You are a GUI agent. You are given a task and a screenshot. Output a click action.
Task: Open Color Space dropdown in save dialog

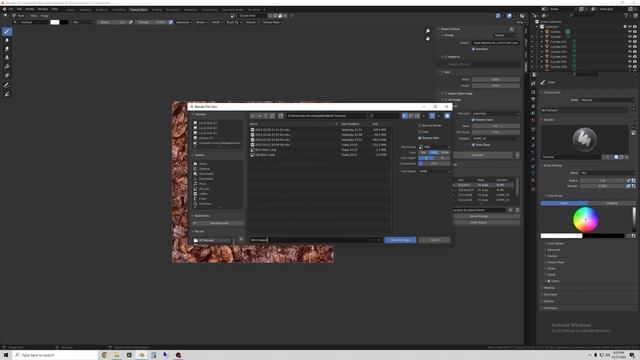click(x=434, y=171)
